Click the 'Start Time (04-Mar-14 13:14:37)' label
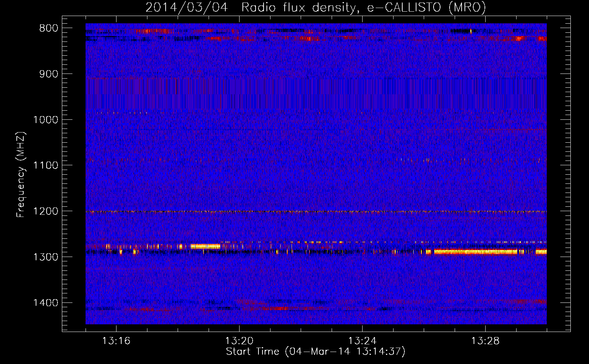Viewport: 589px width, 364px height. (x=316, y=352)
